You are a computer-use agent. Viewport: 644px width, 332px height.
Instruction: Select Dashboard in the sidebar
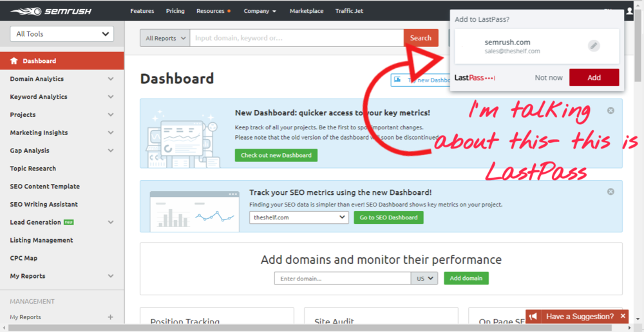(62, 60)
